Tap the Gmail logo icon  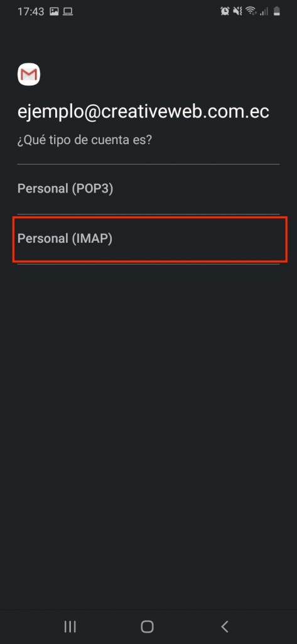pos(29,74)
